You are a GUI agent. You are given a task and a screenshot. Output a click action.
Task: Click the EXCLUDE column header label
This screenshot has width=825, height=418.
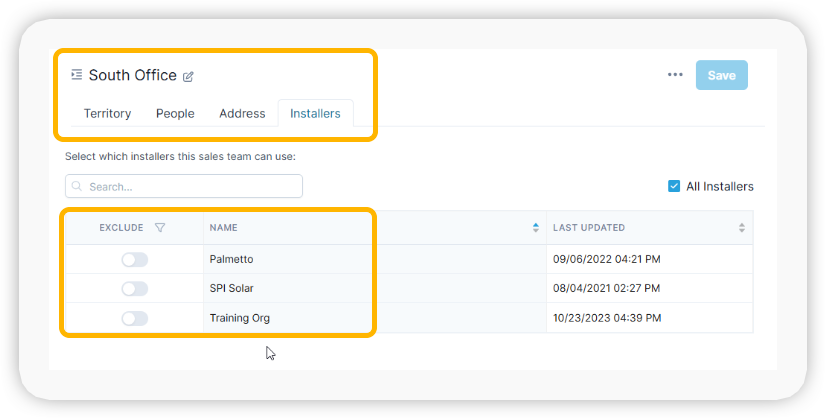pyautogui.click(x=122, y=227)
